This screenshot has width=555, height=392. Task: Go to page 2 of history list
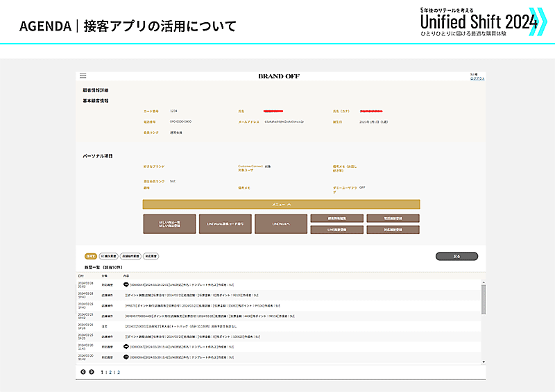click(x=110, y=373)
